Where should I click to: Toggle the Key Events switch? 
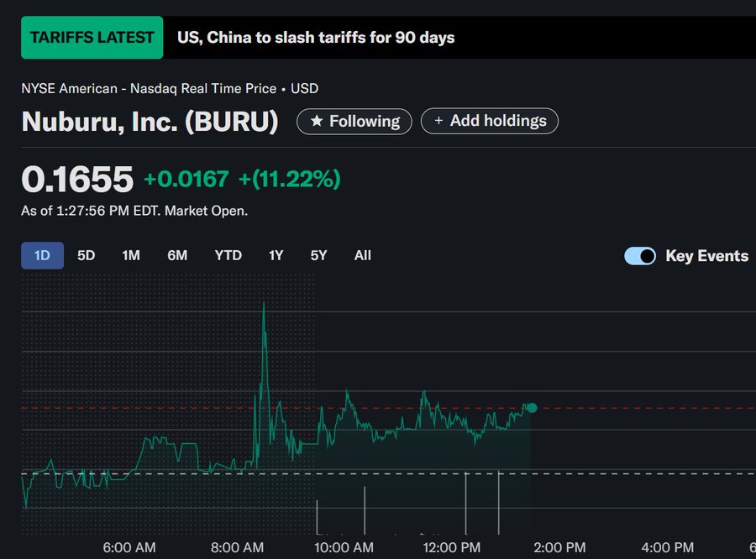[640, 256]
